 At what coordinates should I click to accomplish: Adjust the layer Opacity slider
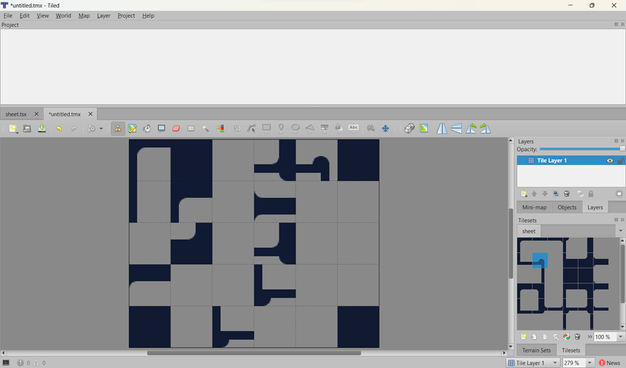(x=582, y=149)
